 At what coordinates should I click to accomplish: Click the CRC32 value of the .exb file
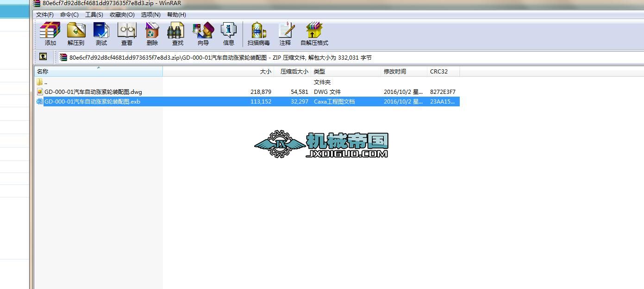coord(443,101)
